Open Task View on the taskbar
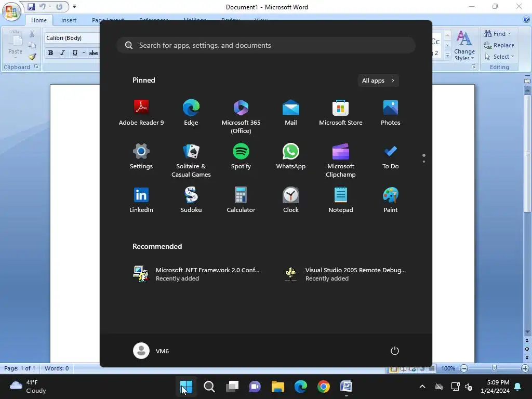532x399 pixels. [x=232, y=387]
